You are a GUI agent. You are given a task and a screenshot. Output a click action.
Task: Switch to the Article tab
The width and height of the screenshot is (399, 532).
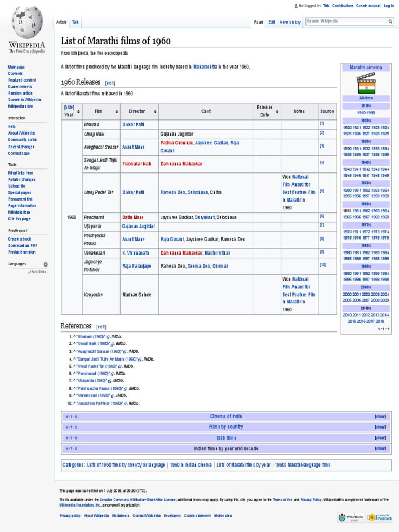[x=61, y=22]
